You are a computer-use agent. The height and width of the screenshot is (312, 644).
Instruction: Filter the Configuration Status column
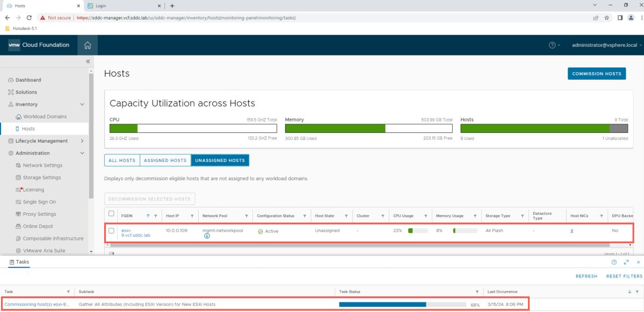[x=305, y=216]
